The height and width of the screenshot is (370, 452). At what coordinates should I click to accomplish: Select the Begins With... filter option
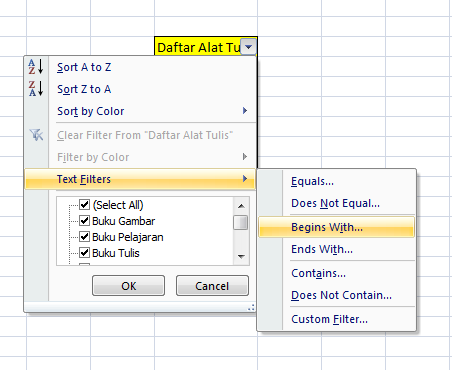pyautogui.click(x=336, y=227)
